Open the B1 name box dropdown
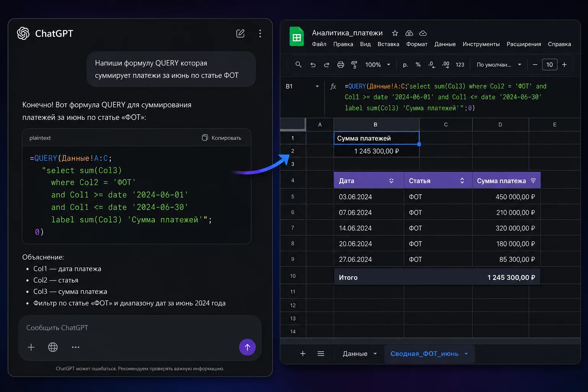588x392 pixels. [x=317, y=87]
